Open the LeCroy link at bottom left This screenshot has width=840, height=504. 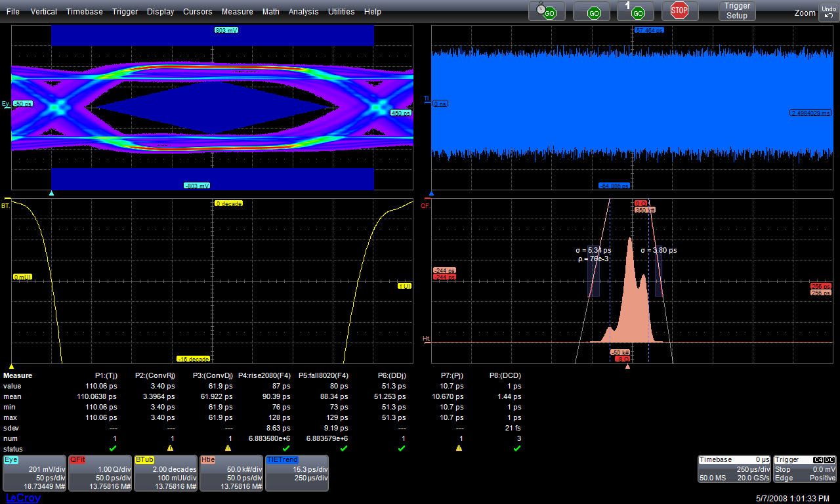coord(22,498)
